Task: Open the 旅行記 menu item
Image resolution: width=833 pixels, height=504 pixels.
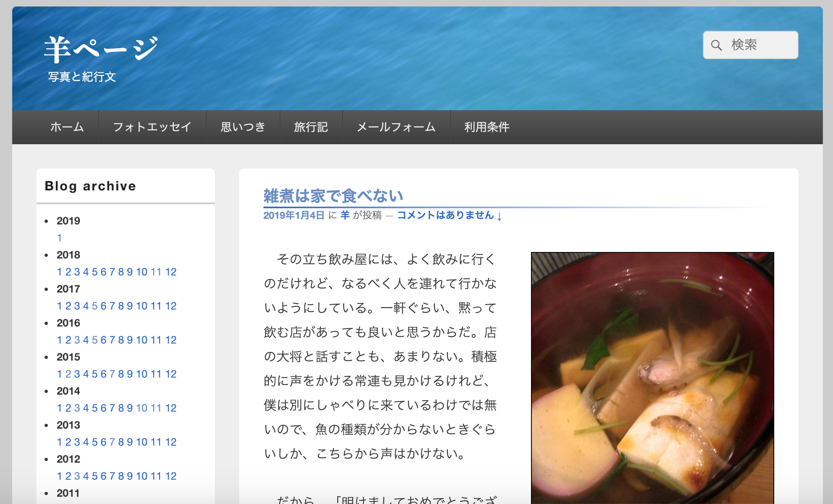Action: pyautogui.click(x=311, y=127)
